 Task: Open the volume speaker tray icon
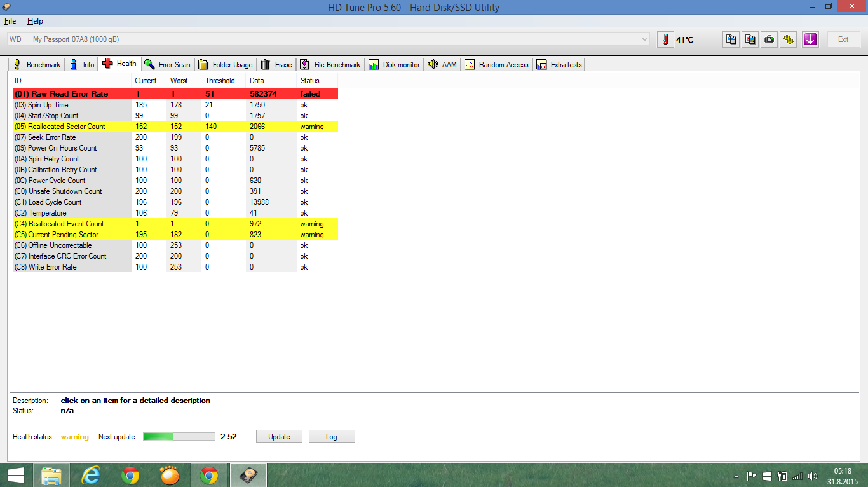813,476
